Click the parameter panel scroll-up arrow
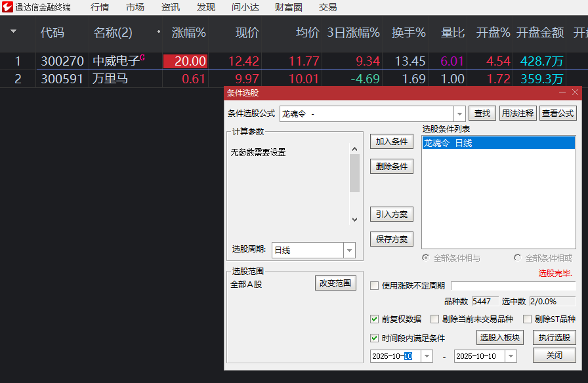 point(355,149)
